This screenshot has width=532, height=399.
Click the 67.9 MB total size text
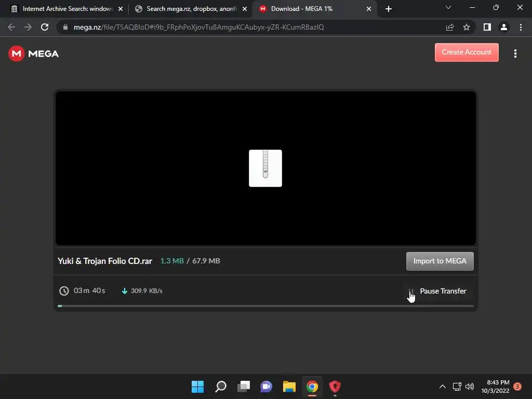[x=206, y=261]
